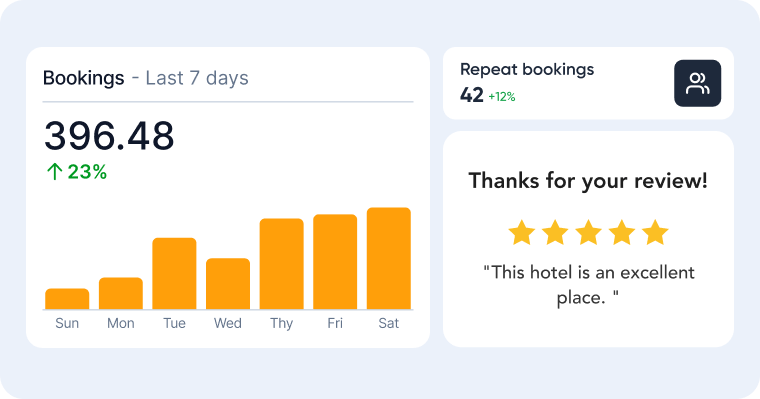760x399 pixels.
Task: Select the second review star
Action: coord(555,232)
